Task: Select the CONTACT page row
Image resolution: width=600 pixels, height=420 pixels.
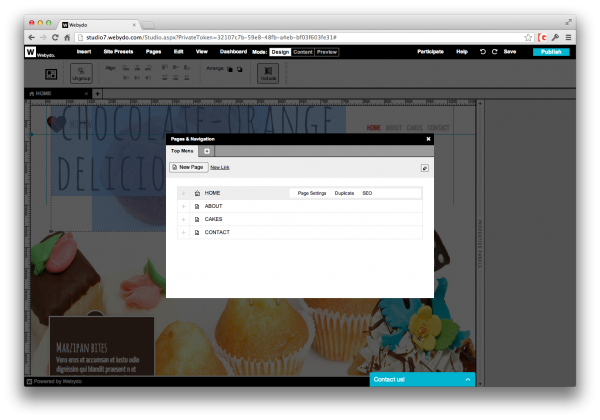Action: 300,232
